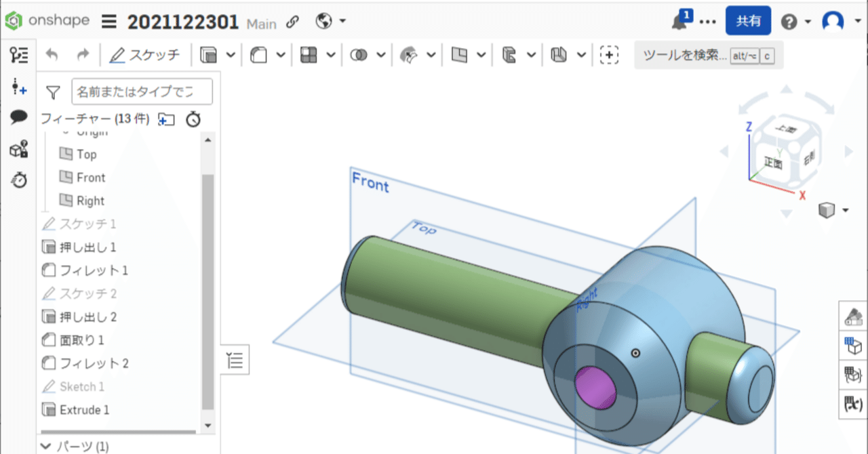Select the Plane tool icon
The width and height of the screenshot is (868, 454).
pyautogui.click(x=460, y=56)
